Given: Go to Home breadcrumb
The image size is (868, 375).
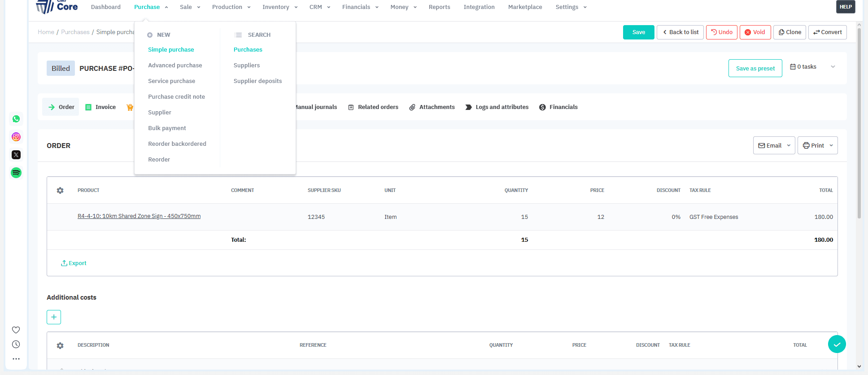Looking at the screenshot, I should [46, 32].
